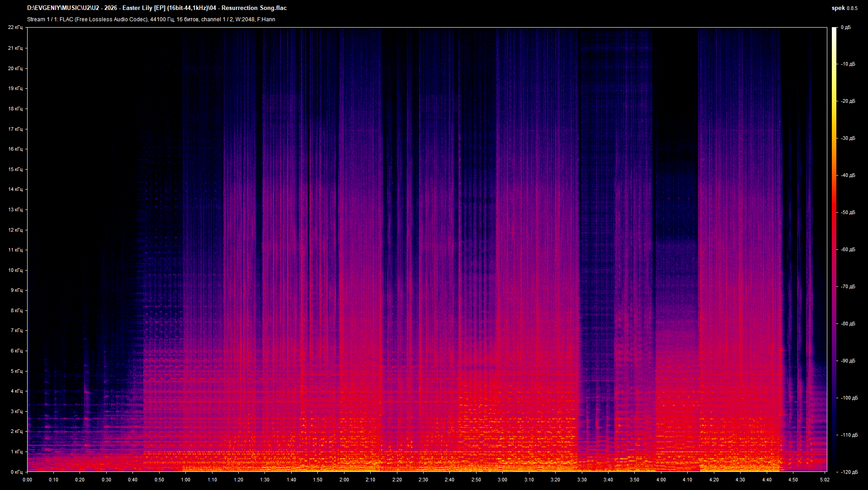Viewport: 868px width, 490px height.
Task: Click the 'spek 0.8.5' version label
Action: click(844, 8)
